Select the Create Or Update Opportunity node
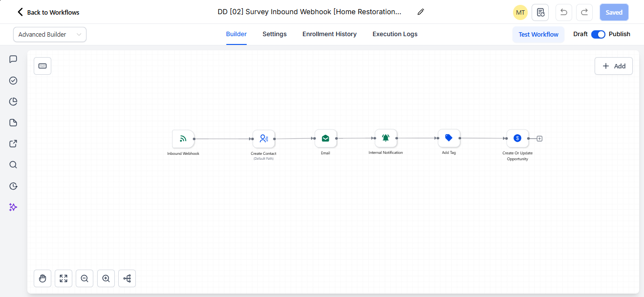Screen dimensions: 644x297 click(517, 138)
